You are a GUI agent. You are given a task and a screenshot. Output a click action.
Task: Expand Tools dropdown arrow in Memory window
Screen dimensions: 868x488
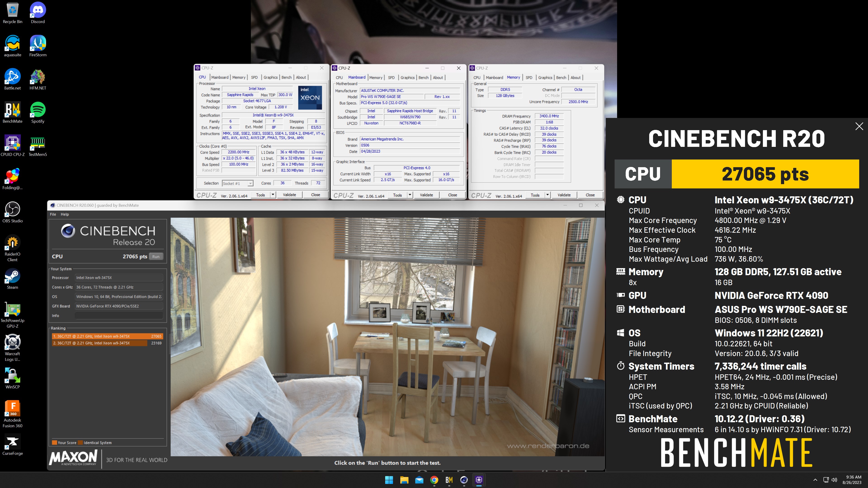pyautogui.click(x=547, y=195)
